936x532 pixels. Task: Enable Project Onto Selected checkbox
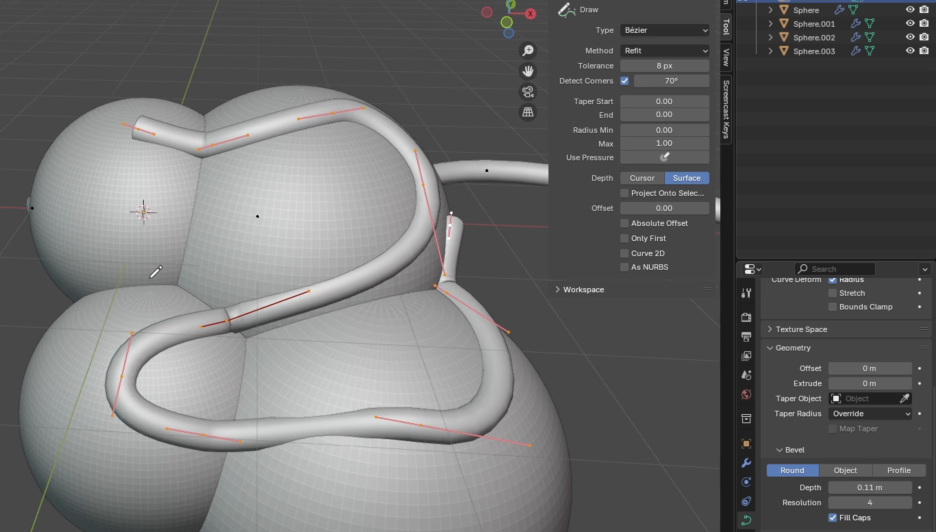(x=624, y=193)
